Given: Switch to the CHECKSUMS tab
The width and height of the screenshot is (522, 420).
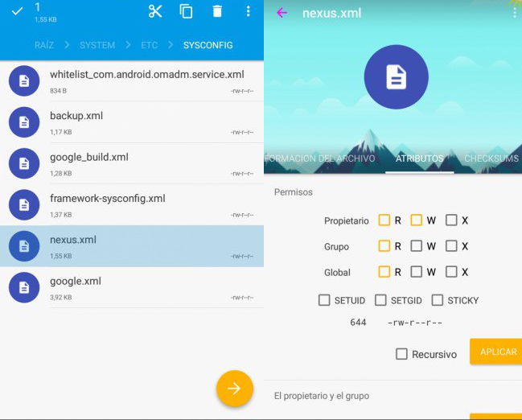Looking at the screenshot, I should point(491,159).
